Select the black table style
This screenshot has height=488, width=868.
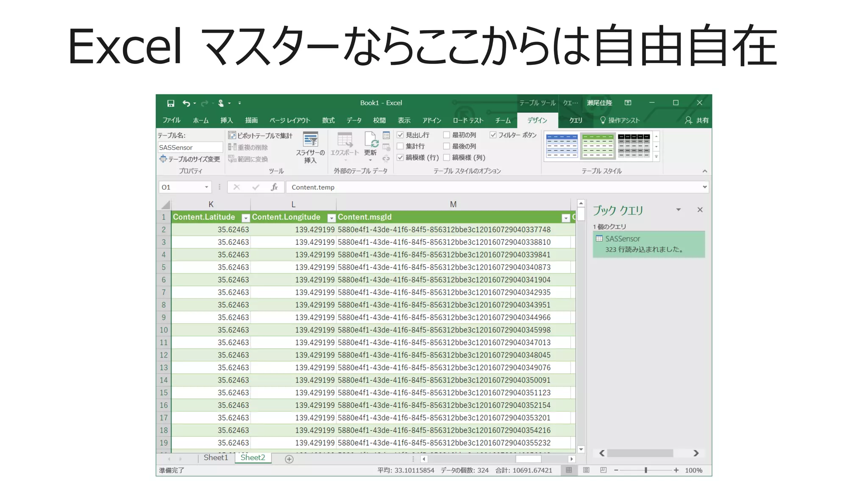[x=634, y=146]
